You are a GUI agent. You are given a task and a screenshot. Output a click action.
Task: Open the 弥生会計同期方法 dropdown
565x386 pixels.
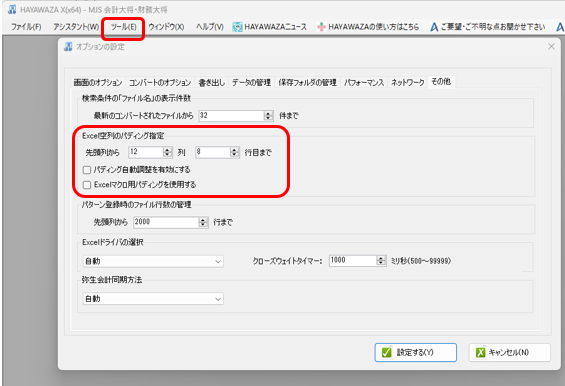pos(153,299)
